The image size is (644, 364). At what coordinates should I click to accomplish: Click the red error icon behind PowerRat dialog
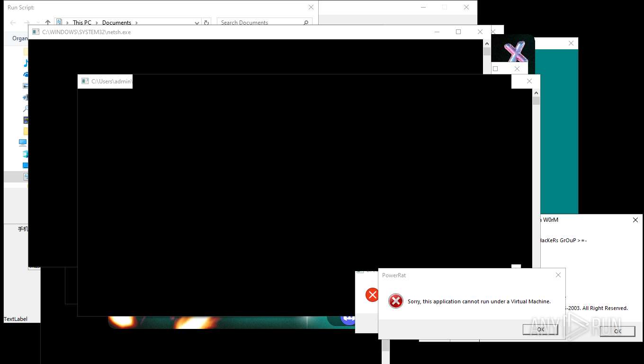click(372, 295)
